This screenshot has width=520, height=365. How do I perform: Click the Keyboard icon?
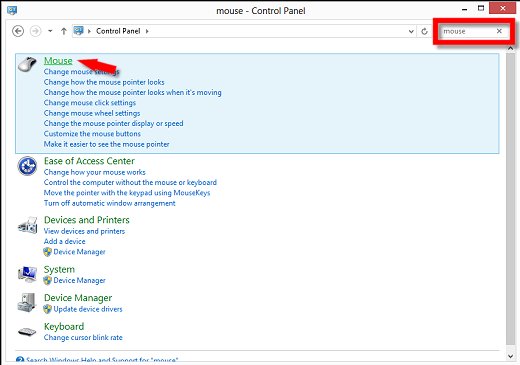click(x=27, y=332)
